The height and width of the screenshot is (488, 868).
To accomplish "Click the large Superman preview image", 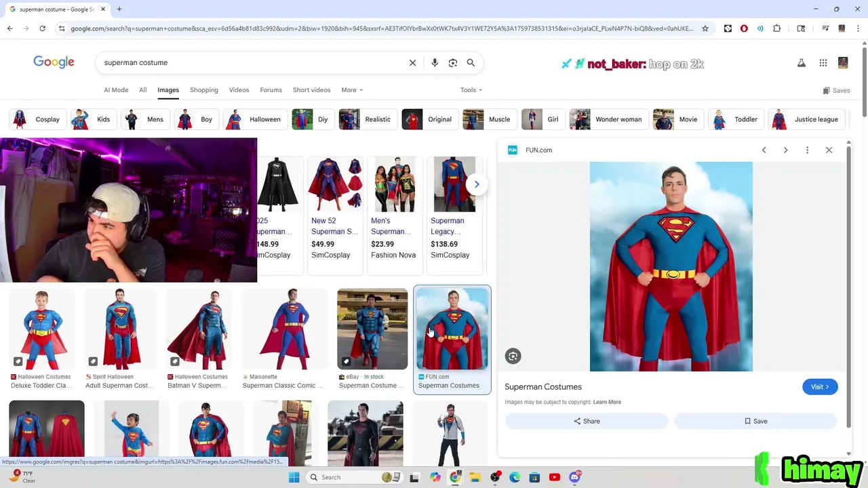I will [671, 266].
